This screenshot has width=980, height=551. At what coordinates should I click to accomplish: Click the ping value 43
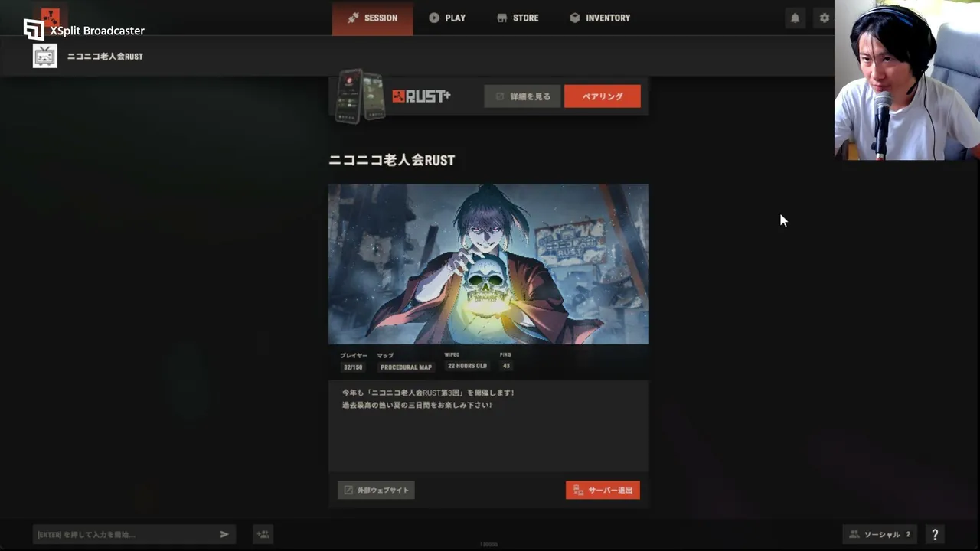click(x=506, y=367)
